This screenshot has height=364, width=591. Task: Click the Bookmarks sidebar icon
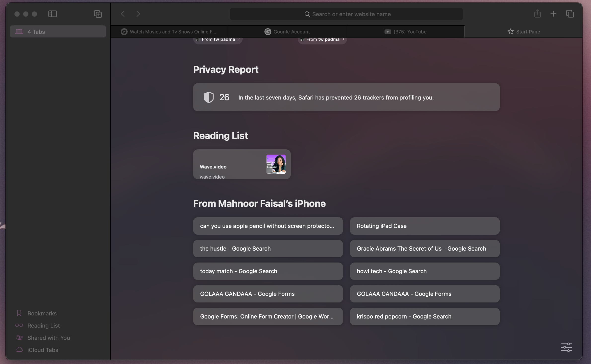tap(19, 313)
